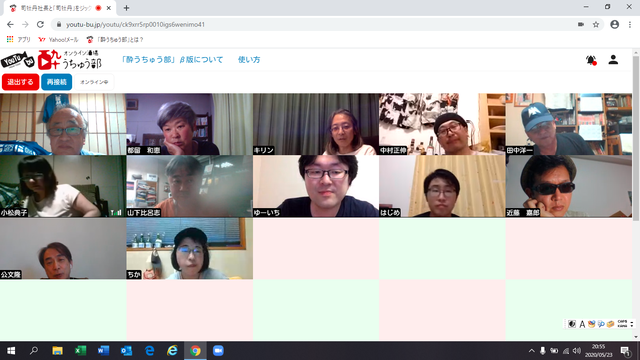Click the page vertical scrollbar
The width and height of the screenshot is (640, 360).
click(x=636, y=139)
